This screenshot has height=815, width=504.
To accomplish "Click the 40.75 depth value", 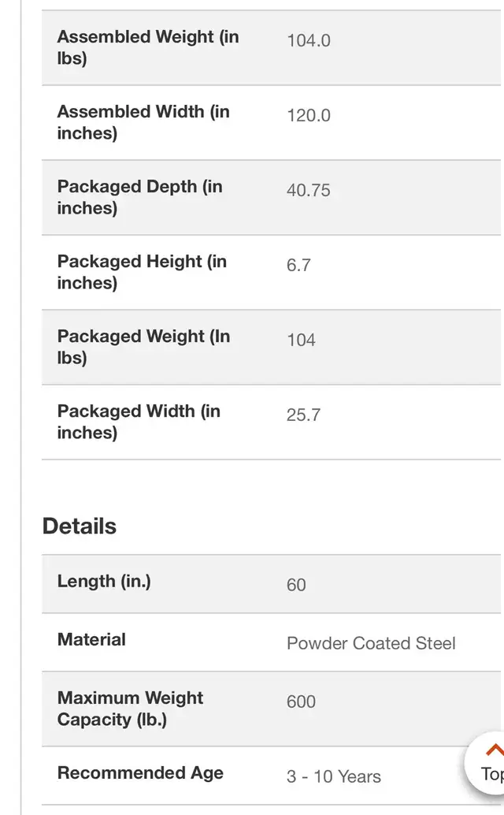I will click(309, 190).
